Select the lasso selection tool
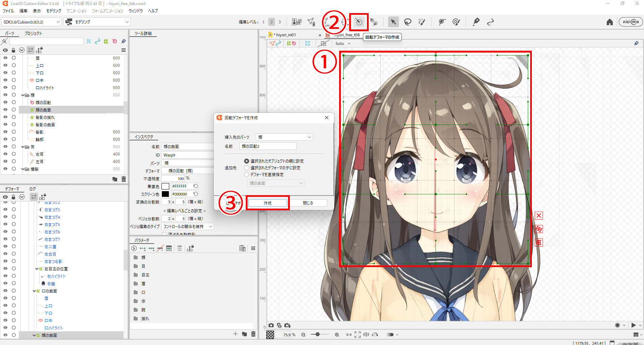Viewport: 644px width, 345px height. click(408, 22)
